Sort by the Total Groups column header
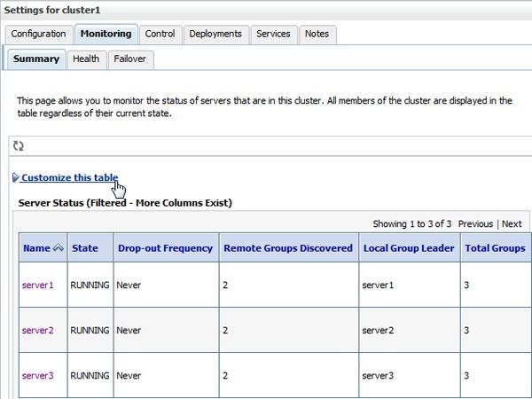 (495, 248)
